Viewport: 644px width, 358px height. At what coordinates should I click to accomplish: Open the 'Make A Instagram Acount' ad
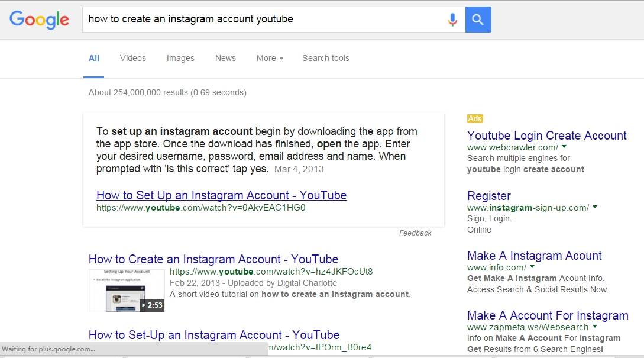pos(535,256)
